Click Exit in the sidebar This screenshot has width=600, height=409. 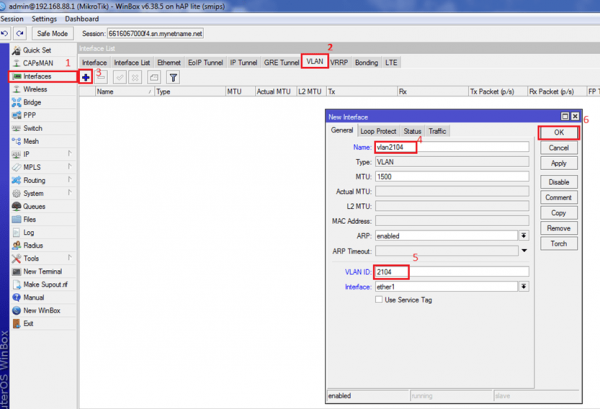pyautogui.click(x=43, y=323)
